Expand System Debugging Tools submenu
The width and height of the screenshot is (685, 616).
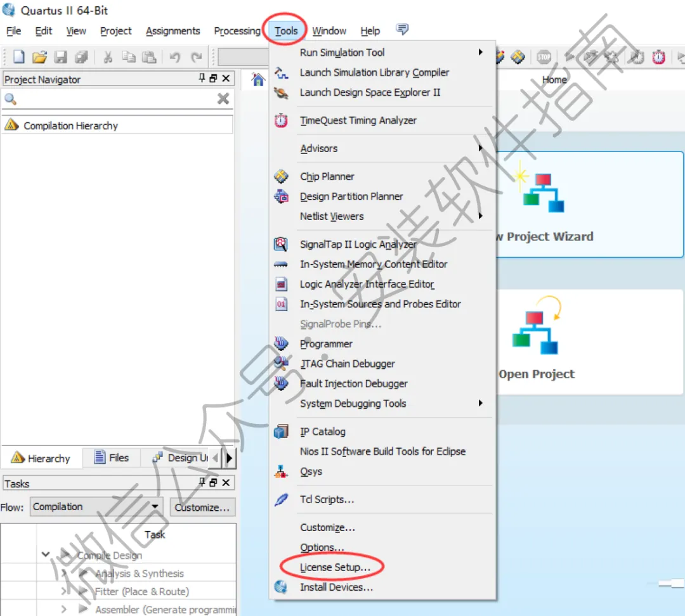(382, 404)
